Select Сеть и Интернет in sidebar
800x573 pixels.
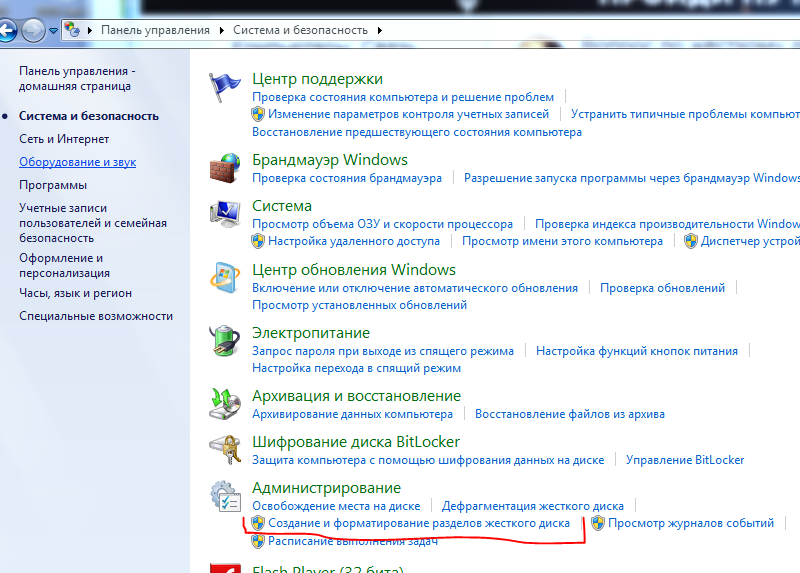[x=64, y=139]
